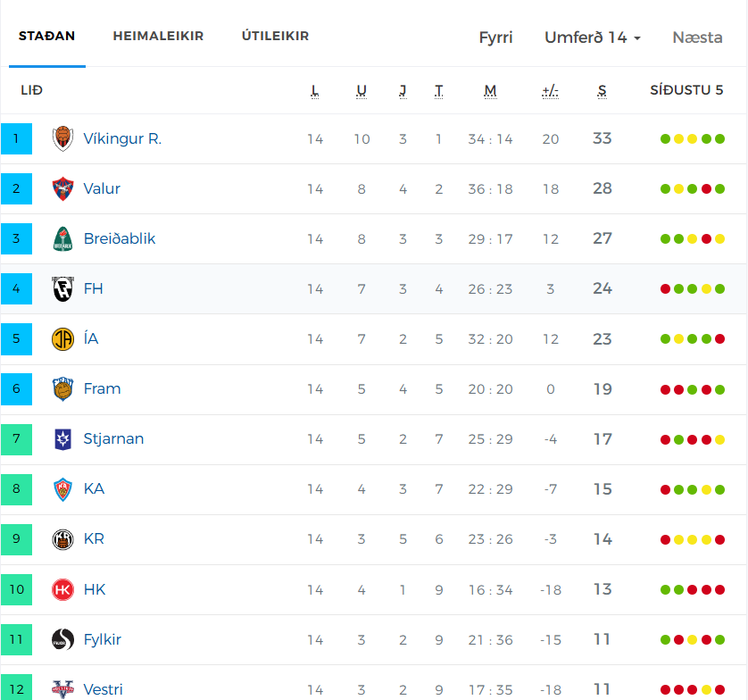Click the Stjarnan blue star crest

coord(62,439)
